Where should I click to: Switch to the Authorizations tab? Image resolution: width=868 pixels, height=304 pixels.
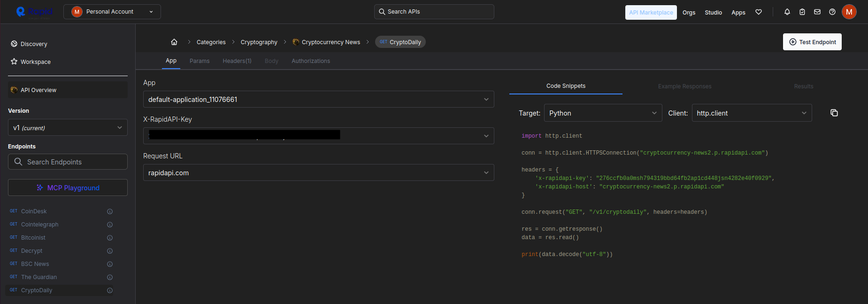coord(311,61)
